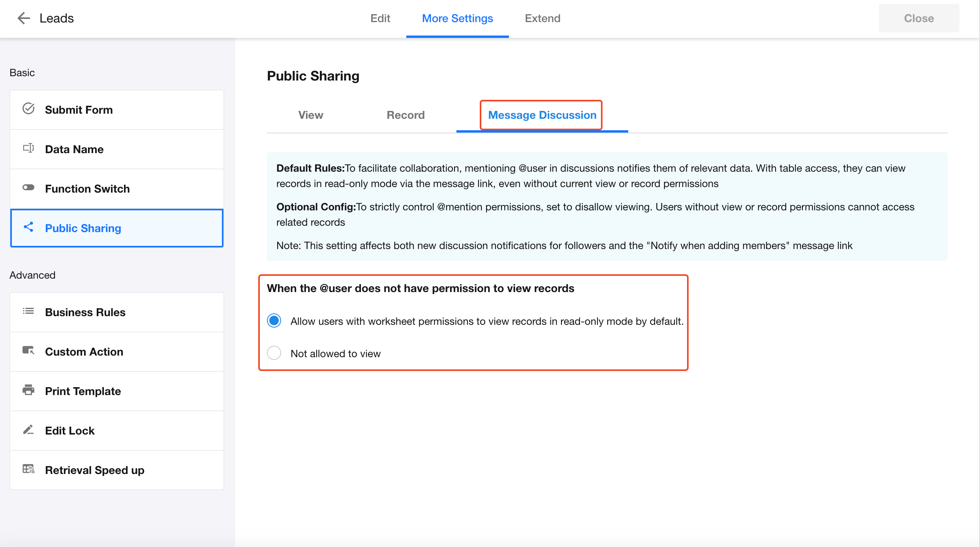Viewport: 980px width, 547px height.
Task: Switch to the Edit tab
Action: pyautogui.click(x=380, y=18)
